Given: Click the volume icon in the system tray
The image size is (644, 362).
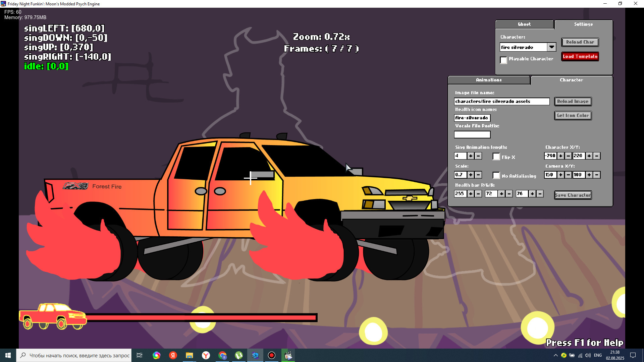Looking at the screenshot, I should [588, 355].
